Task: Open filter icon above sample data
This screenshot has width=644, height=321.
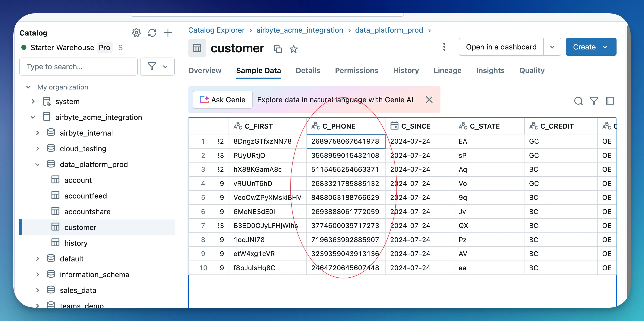Action: click(x=594, y=101)
